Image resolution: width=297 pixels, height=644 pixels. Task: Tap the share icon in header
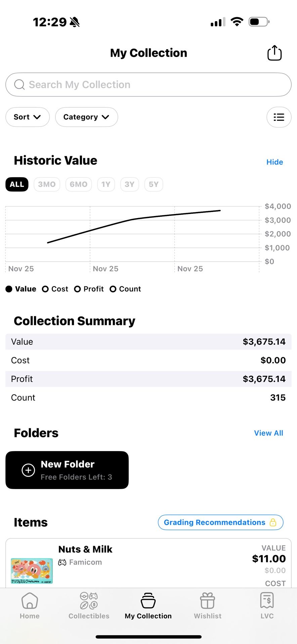(274, 53)
